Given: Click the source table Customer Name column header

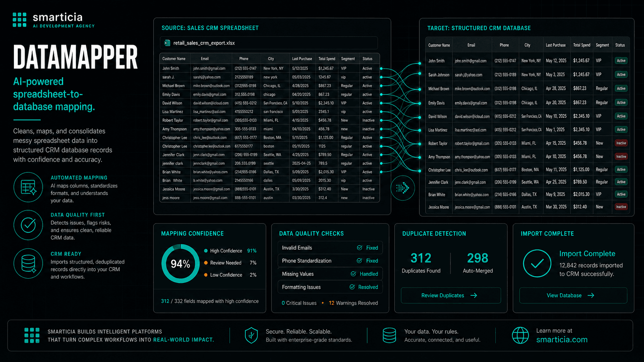Looking at the screenshot, I should [x=174, y=59].
